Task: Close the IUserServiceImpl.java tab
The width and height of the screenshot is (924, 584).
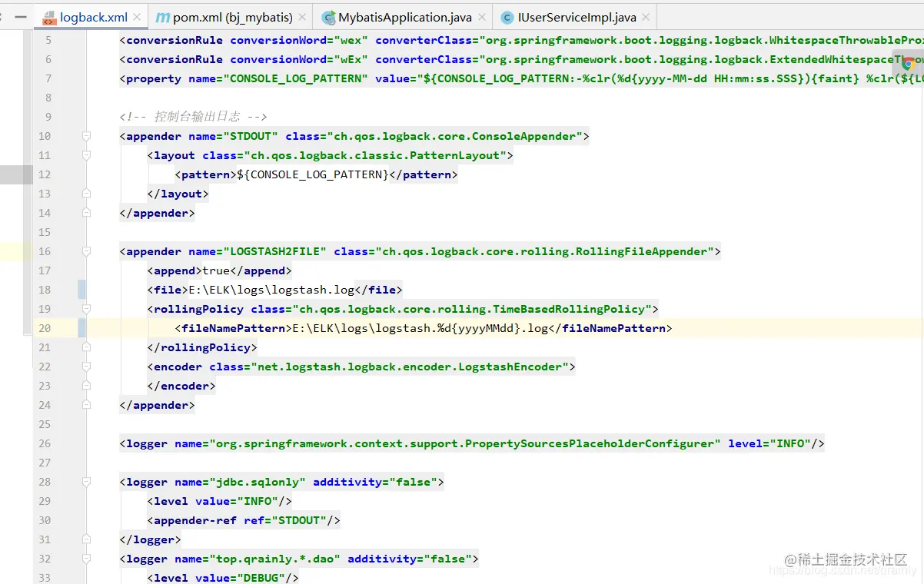Action: 647,17
